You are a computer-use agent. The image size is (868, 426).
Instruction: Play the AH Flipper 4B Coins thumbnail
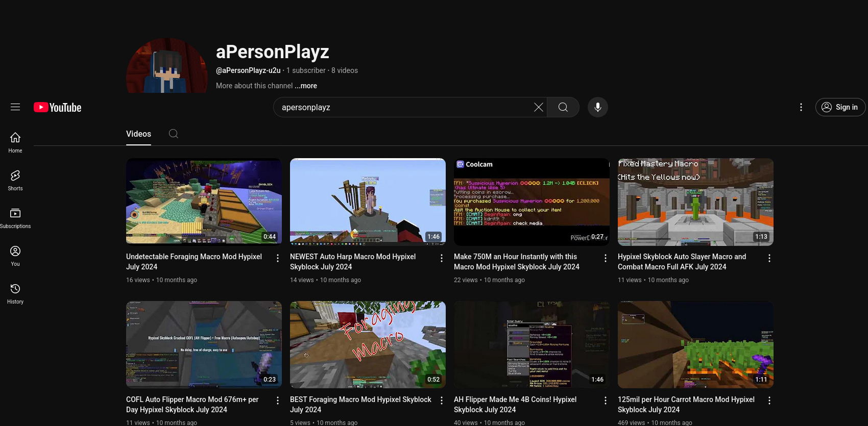point(532,344)
